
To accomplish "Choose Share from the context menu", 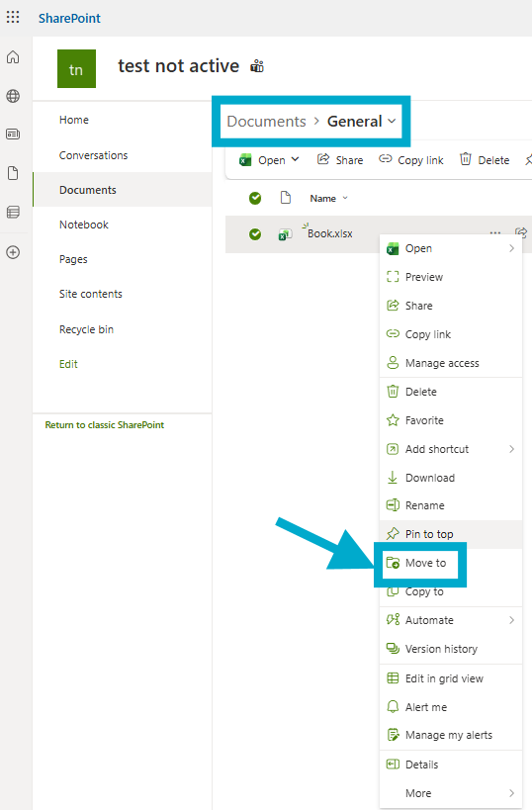I will 451,306.
